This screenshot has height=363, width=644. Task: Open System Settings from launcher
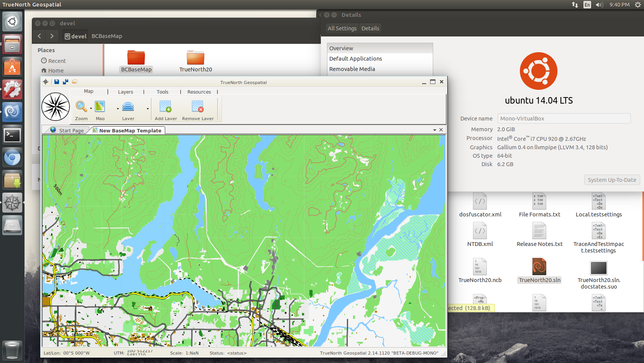pyautogui.click(x=12, y=89)
